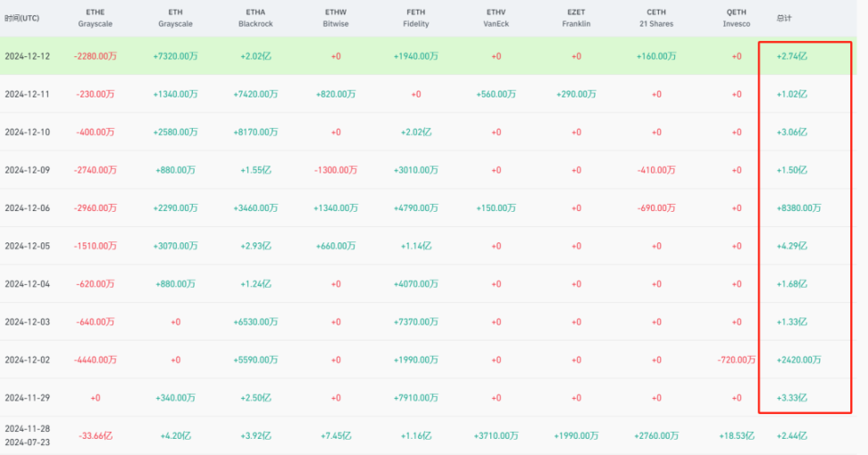Click the 时间(UTC) column header
Screen dimensions: 868x455
coord(22,18)
